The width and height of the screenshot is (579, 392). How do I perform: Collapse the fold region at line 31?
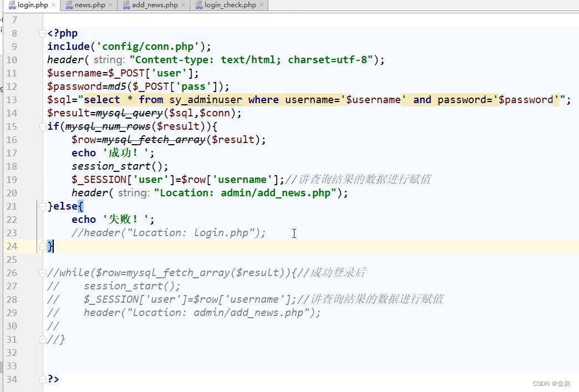coord(43,339)
